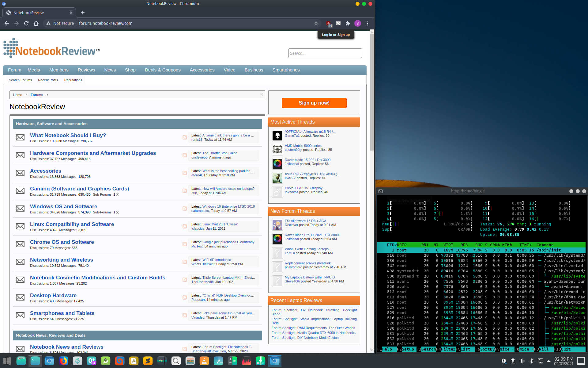
Task: Click the show desktop button in the taskbar
Action: pos(581,361)
